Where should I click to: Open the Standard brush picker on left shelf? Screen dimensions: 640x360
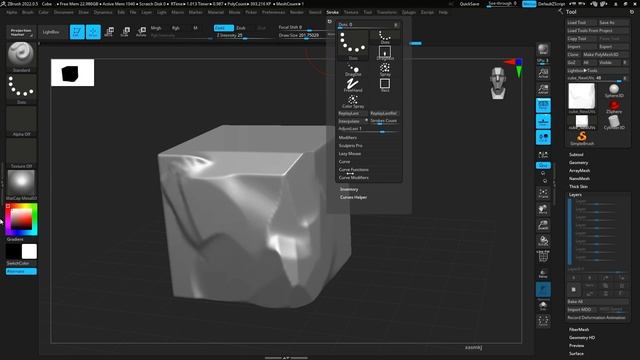21,57
